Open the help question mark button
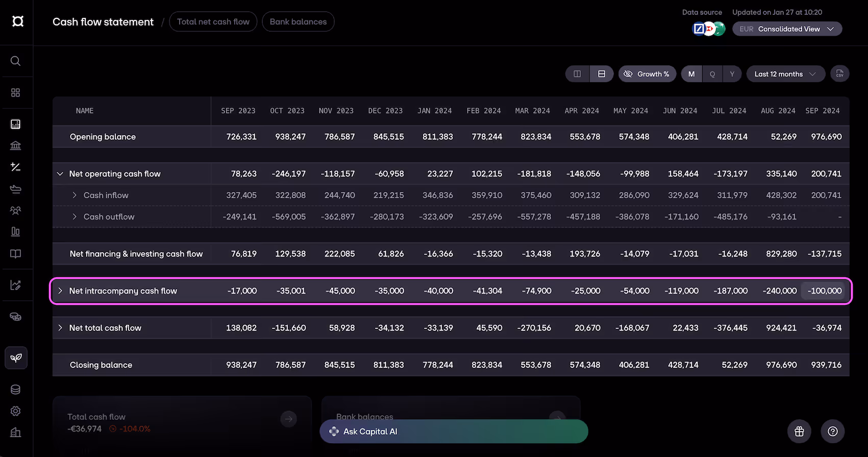This screenshot has width=868, height=457. click(833, 431)
